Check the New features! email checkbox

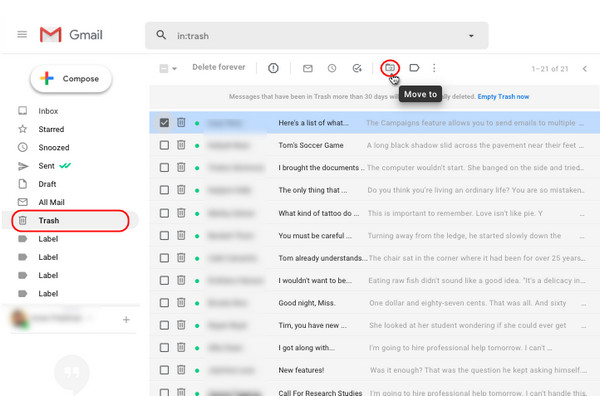[x=164, y=370]
